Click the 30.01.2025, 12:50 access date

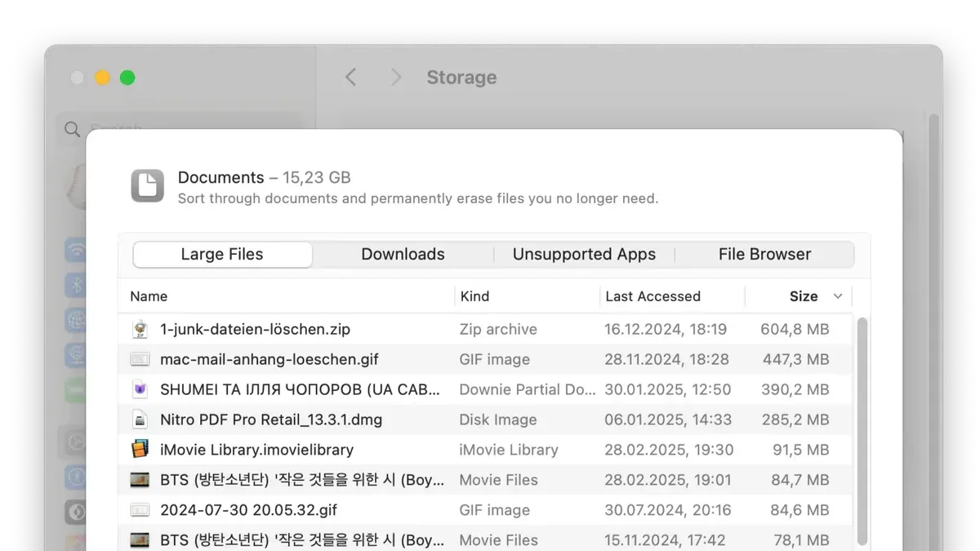[x=667, y=390]
